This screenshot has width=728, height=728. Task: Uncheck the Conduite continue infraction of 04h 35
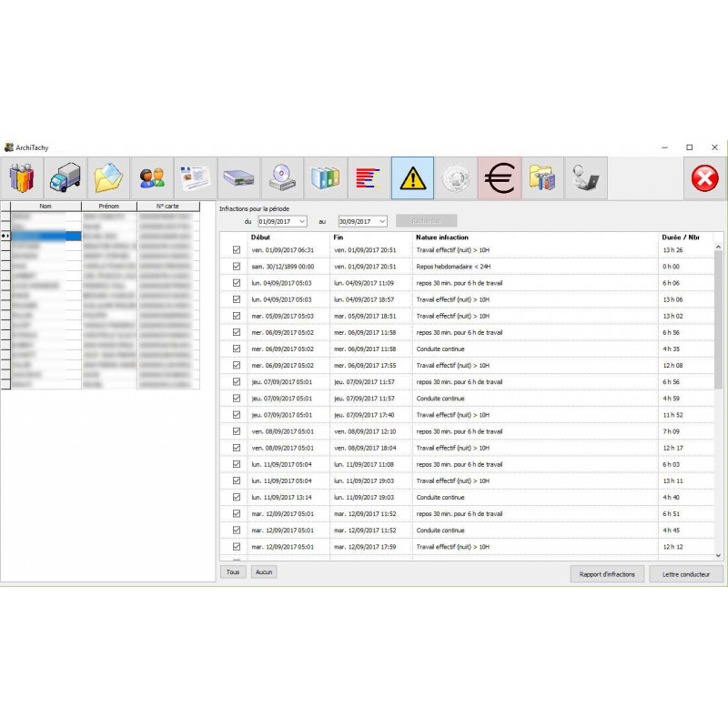click(234, 349)
